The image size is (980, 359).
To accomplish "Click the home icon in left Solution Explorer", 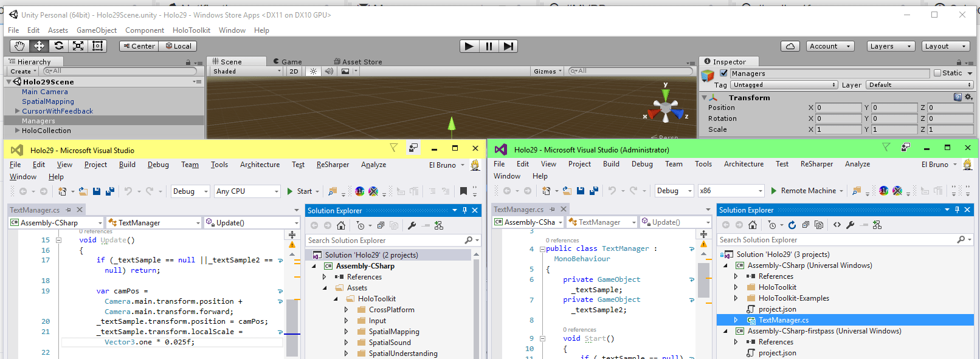I will (x=341, y=225).
